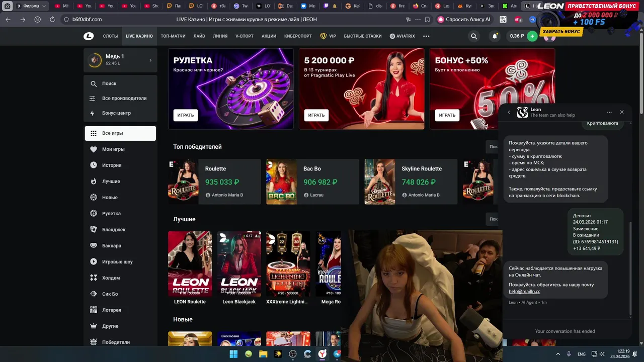
Task: Open Лотерея category
Action: (x=120, y=310)
